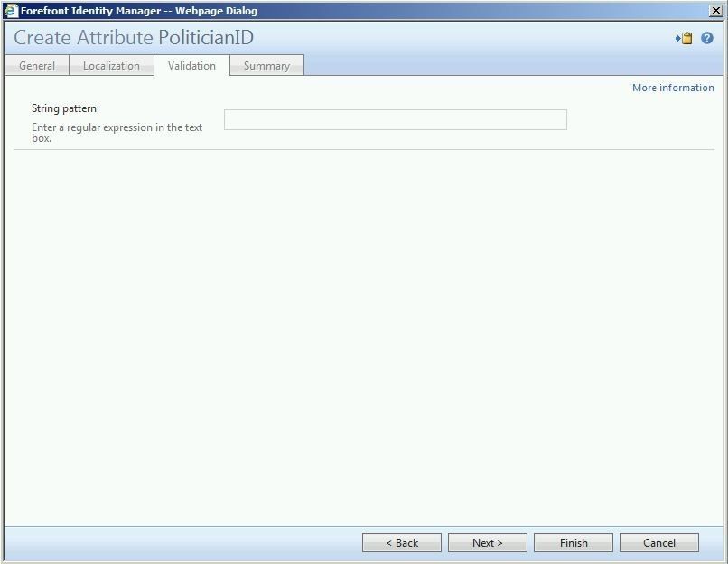The height and width of the screenshot is (564, 728).
Task: Close the Webpage Dialog window
Action: click(716, 11)
